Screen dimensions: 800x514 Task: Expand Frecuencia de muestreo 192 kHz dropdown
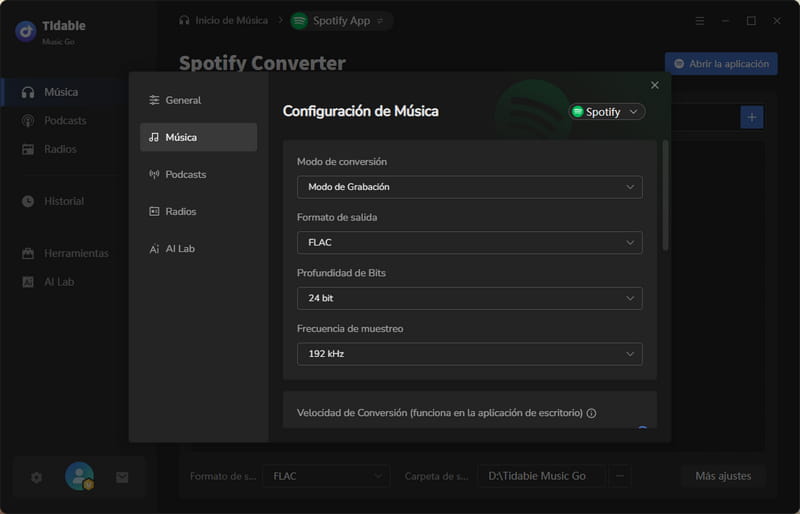469,354
